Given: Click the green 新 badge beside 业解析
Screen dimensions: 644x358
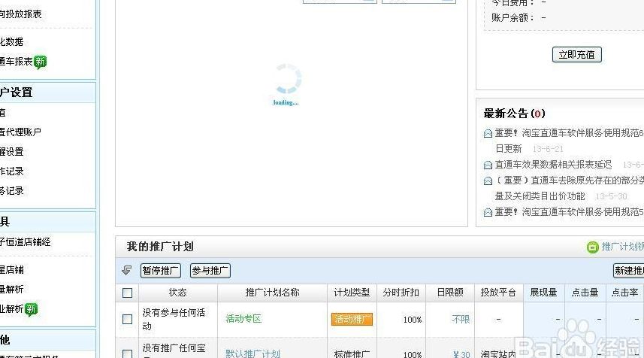Looking at the screenshot, I should [32, 309].
